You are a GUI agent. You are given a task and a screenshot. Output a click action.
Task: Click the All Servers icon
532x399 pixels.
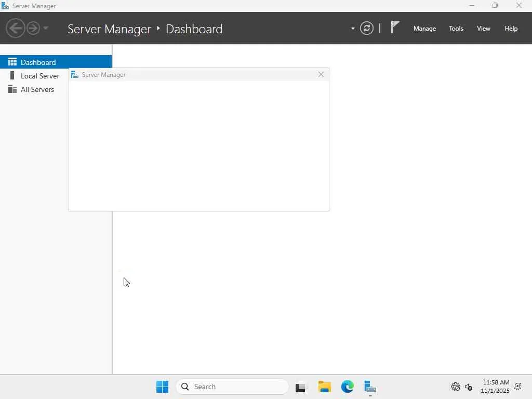[12, 89]
